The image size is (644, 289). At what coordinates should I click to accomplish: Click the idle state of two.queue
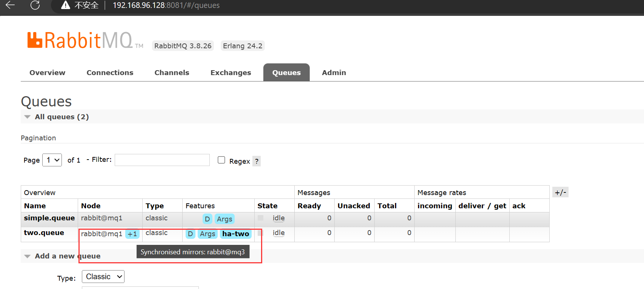(x=279, y=233)
